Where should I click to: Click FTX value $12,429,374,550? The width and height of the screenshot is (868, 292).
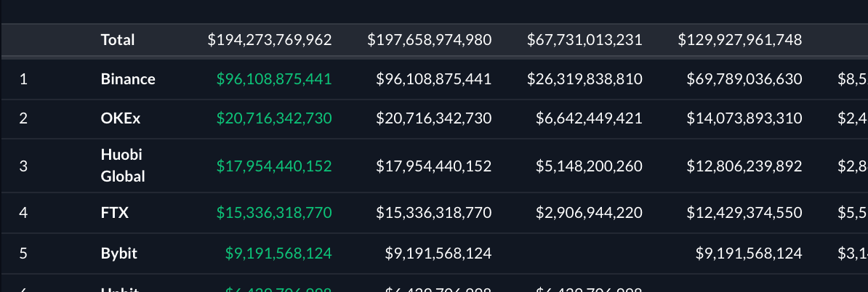click(744, 213)
